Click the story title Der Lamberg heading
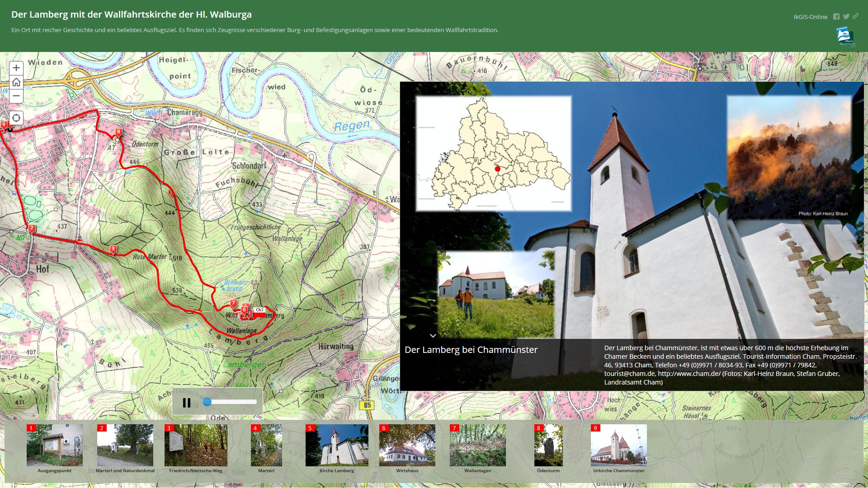 [x=132, y=14]
